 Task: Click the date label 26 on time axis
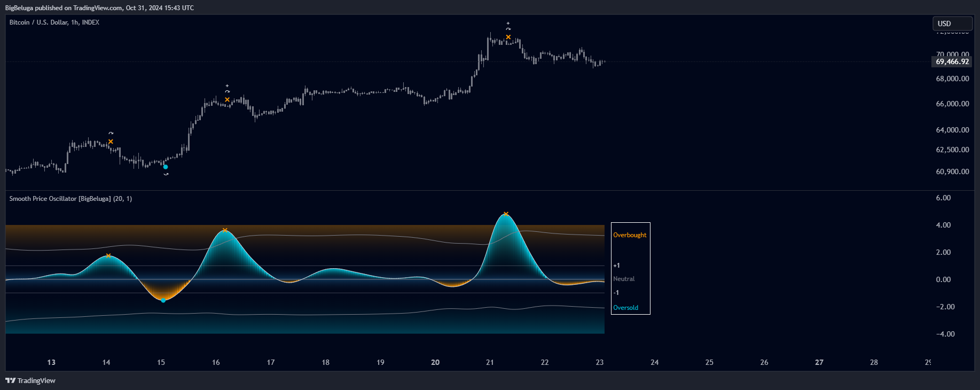point(764,362)
